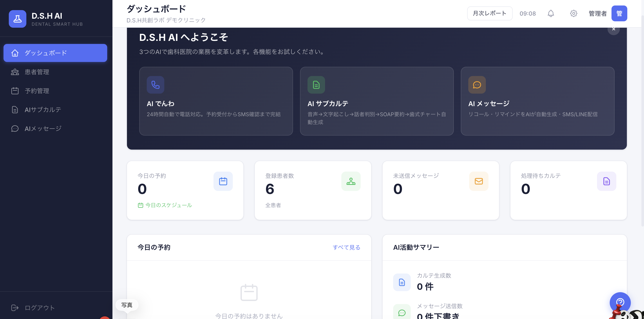Click the メッセージ送信数 green chat icon

coord(402,312)
